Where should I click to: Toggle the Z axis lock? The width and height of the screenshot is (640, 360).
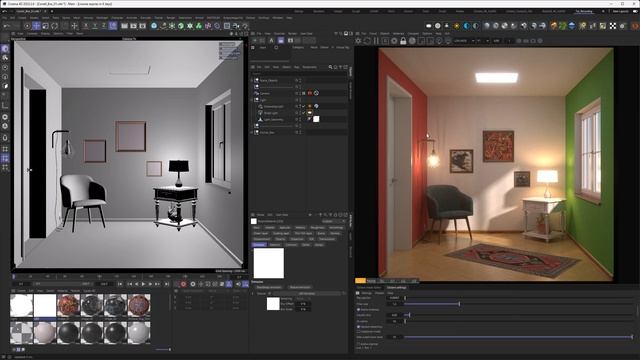coord(104,26)
